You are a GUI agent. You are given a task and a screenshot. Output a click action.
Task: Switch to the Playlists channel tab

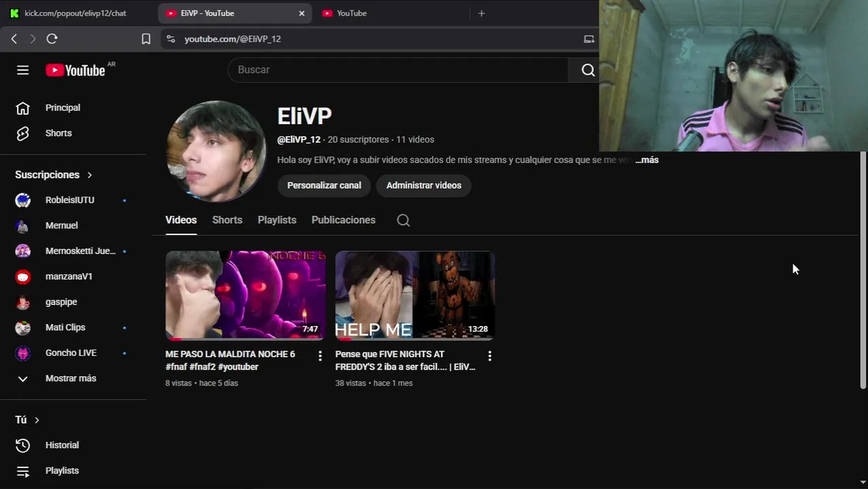tap(277, 220)
